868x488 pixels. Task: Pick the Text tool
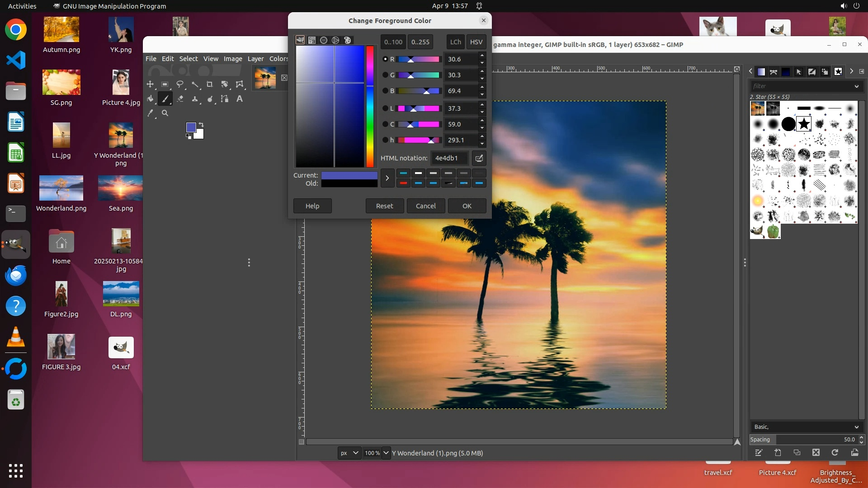coord(240,99)
